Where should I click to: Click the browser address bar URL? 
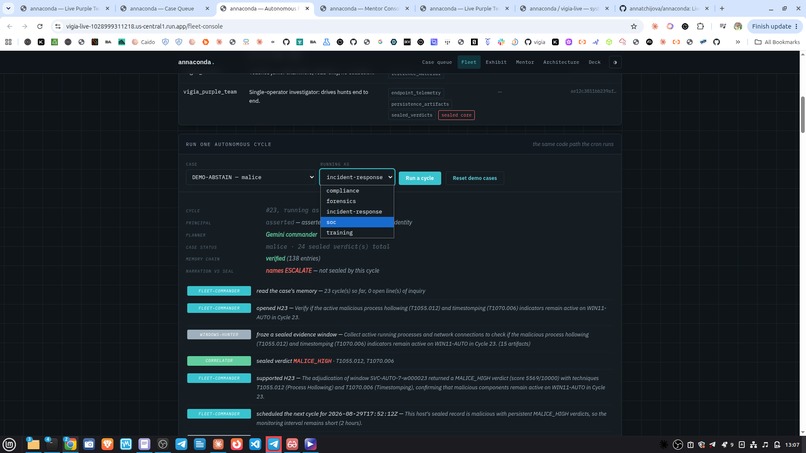pyautogui.click(x=144, y=26)
